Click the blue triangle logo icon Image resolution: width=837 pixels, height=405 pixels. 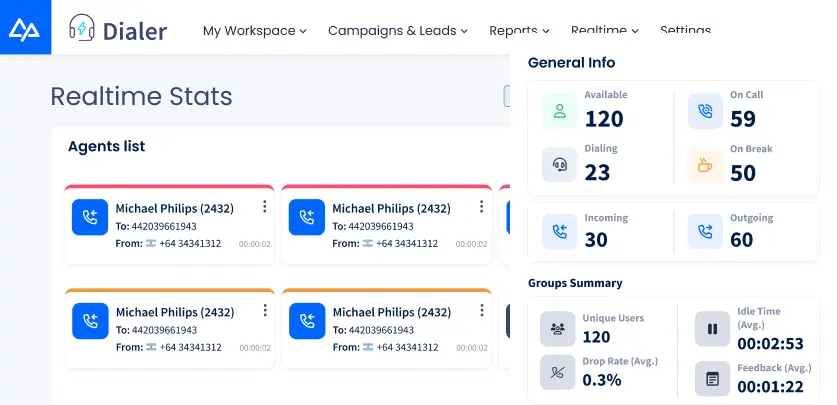(25, 30)
